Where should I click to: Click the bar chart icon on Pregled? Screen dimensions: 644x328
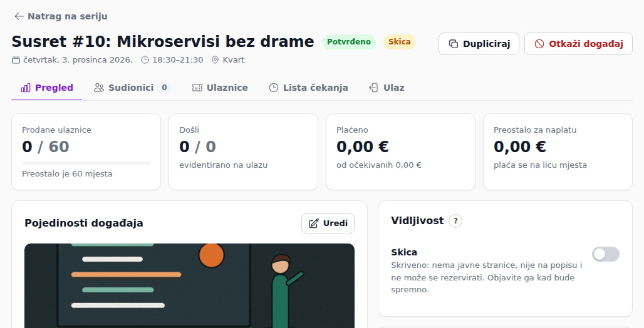click(x=26, y=88)
